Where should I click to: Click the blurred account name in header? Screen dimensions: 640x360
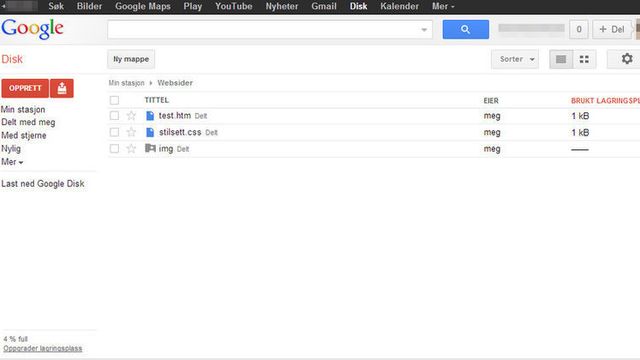(531, 28)
